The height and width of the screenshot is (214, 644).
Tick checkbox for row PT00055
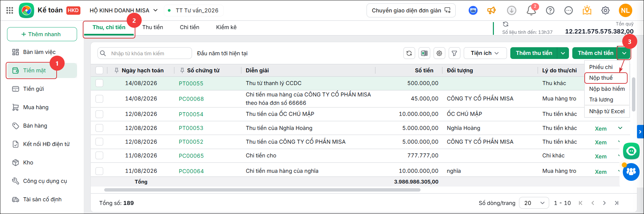point(100,83)
